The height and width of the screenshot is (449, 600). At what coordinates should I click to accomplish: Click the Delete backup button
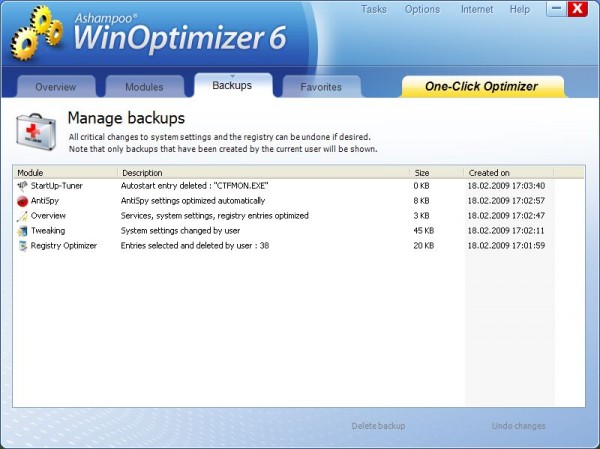point(378,426)
